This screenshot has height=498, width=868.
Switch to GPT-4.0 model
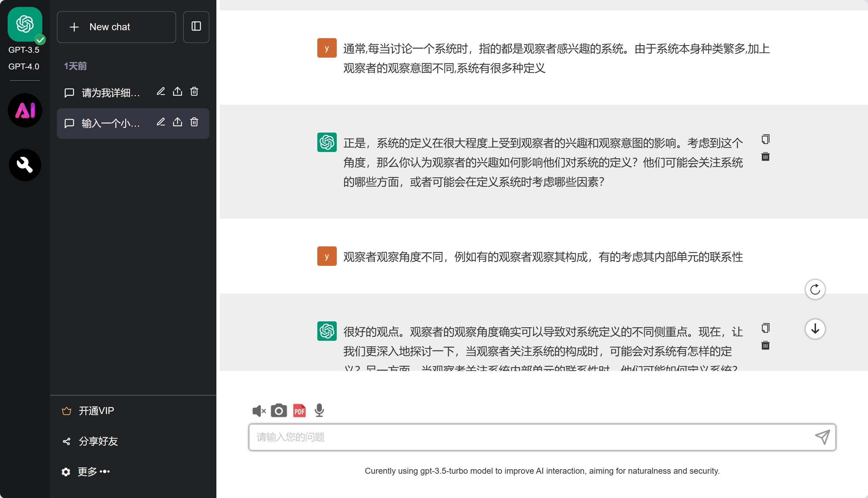[24, 66]
